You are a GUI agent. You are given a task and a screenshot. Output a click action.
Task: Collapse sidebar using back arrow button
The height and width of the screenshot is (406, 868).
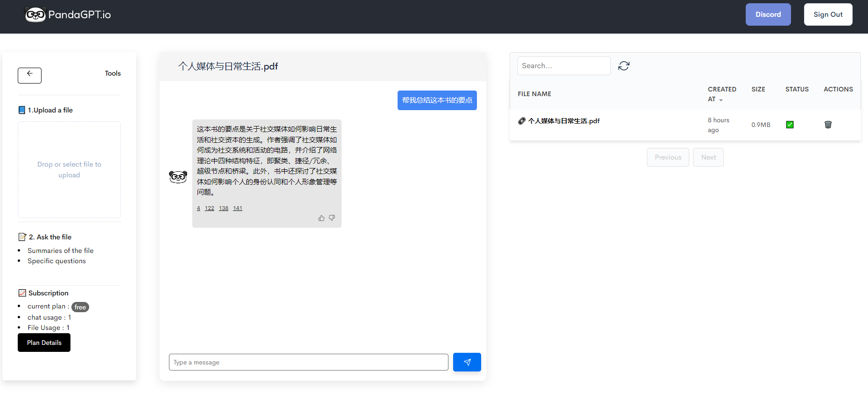pyautogui.click(x=29, y=75)
